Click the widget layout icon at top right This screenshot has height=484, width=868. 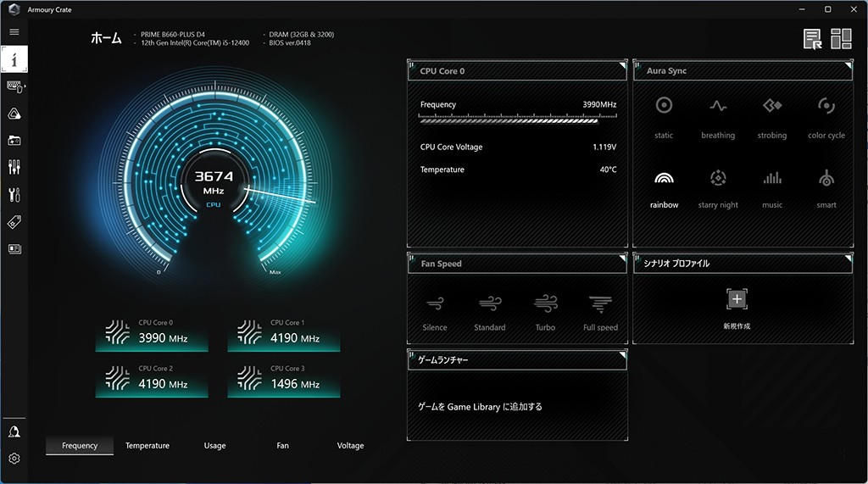pos(841,39)
